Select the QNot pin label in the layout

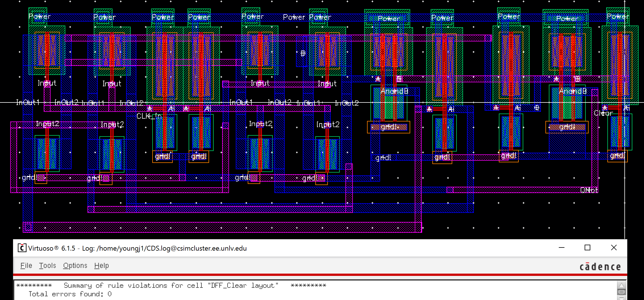tap(589, 190)
